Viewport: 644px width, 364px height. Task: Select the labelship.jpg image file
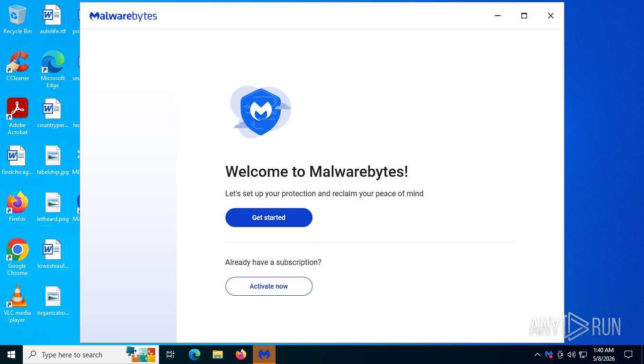tap(53, 161)
